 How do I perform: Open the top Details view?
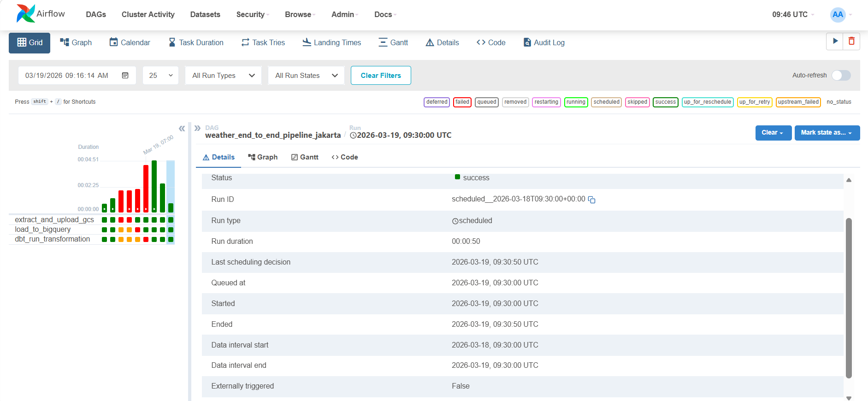pos(443,42)
